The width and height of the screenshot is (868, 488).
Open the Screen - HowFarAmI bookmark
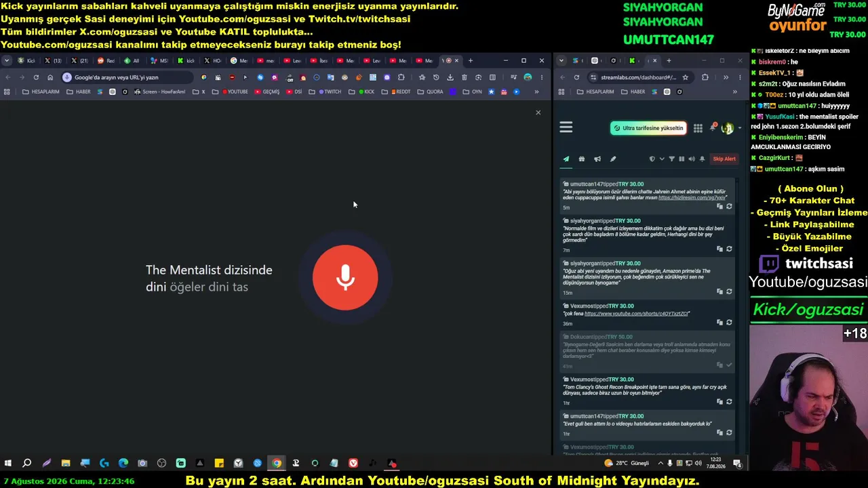(x=159, y=91)
